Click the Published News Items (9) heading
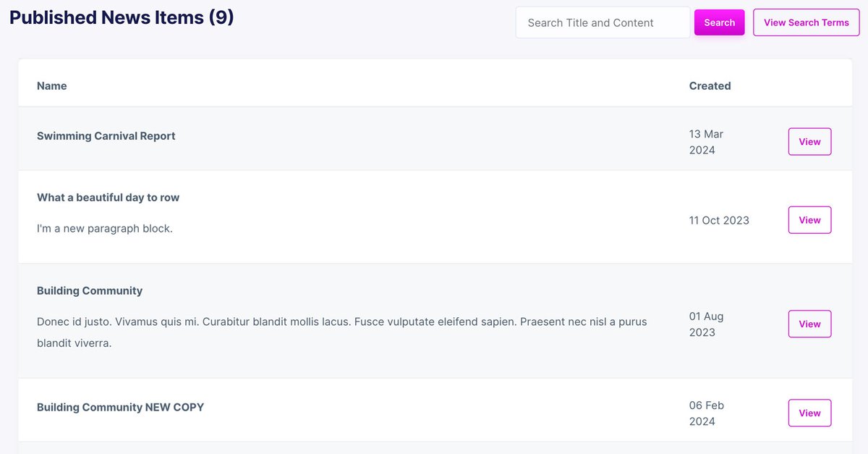The width and height of the screenshot is (868, 454). [122, 17]
